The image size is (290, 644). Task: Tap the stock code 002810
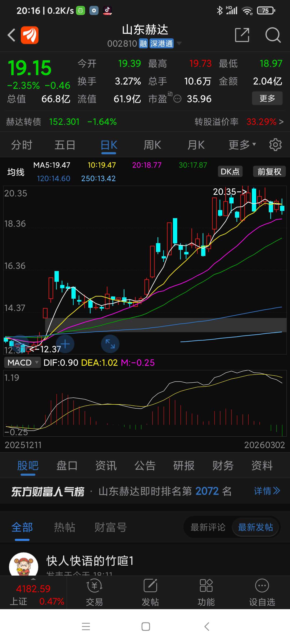(x=122, y=43)
